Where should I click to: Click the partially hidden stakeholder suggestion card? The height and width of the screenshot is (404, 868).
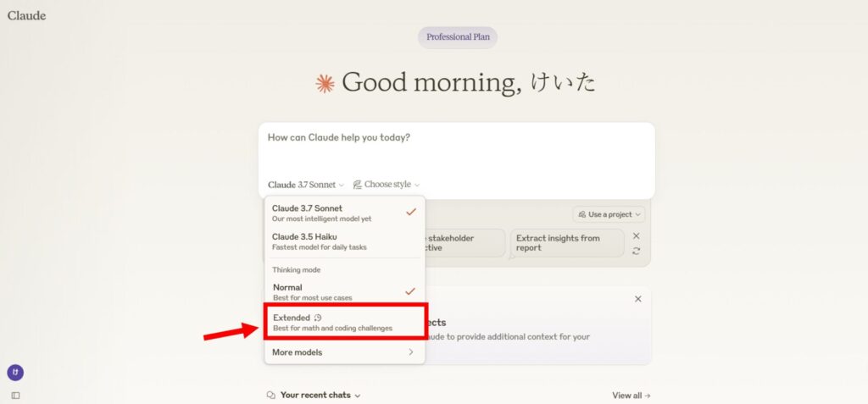pos(465,243)
